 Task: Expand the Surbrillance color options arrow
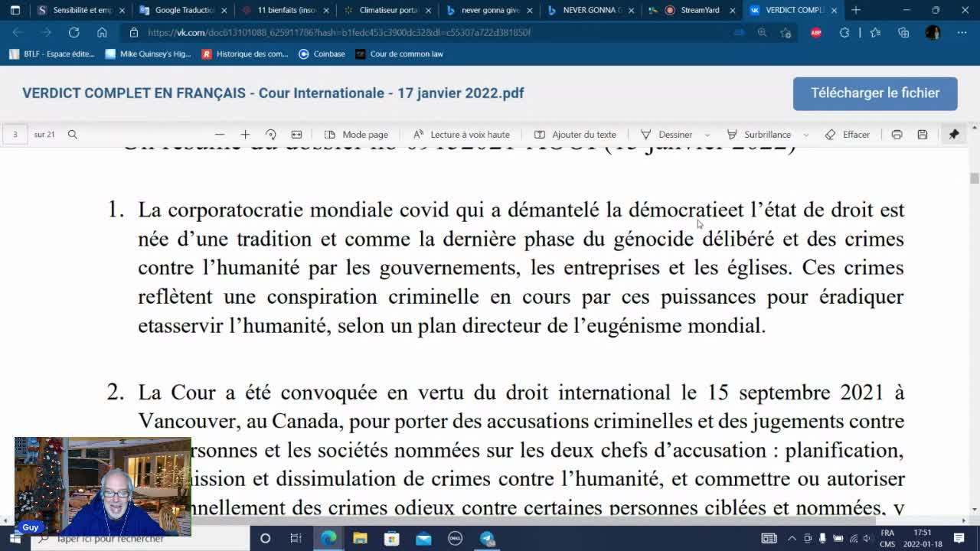pos(805,135)
